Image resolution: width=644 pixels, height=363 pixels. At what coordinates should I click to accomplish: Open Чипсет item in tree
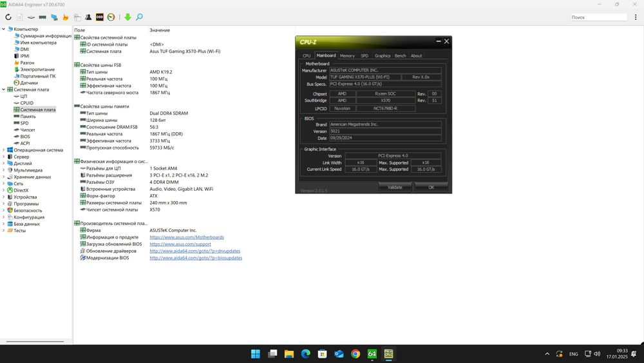click(28, 130)
